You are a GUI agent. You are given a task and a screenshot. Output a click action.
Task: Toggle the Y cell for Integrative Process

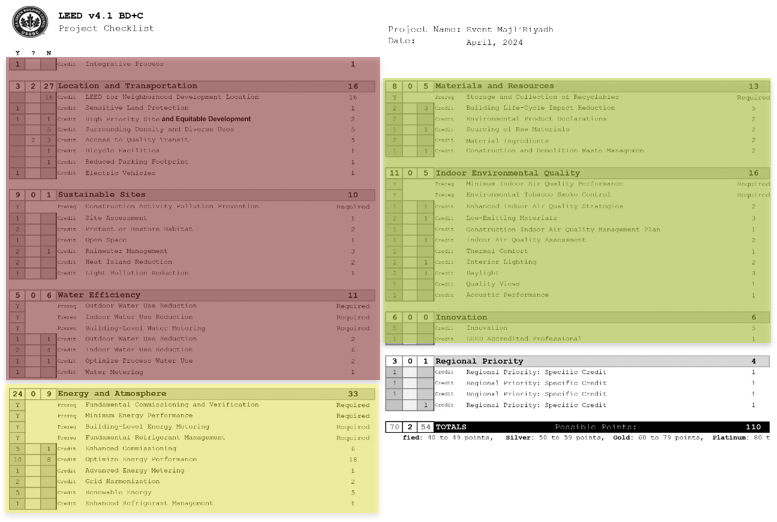tap(18, 64)
